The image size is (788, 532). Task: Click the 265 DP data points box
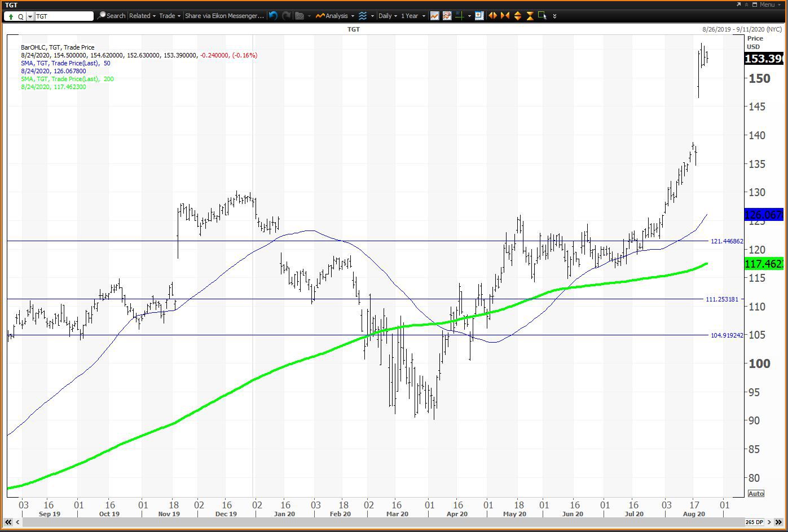[754, 522]
